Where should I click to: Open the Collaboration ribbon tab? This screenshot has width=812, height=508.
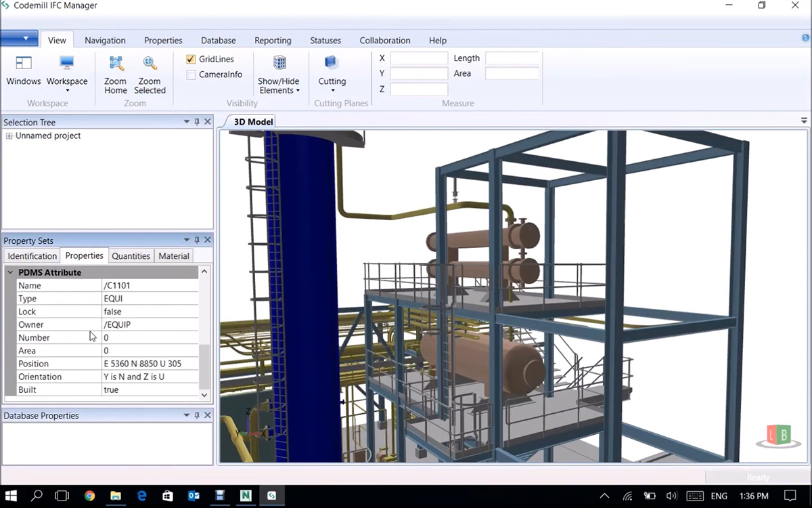click(x=385, y=41)
